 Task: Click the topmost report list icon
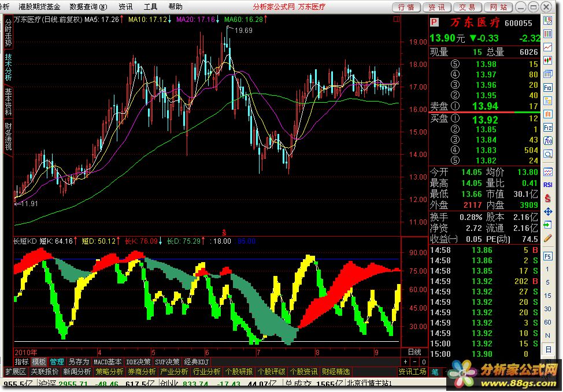pyautogui.click(x=547, y=20)
